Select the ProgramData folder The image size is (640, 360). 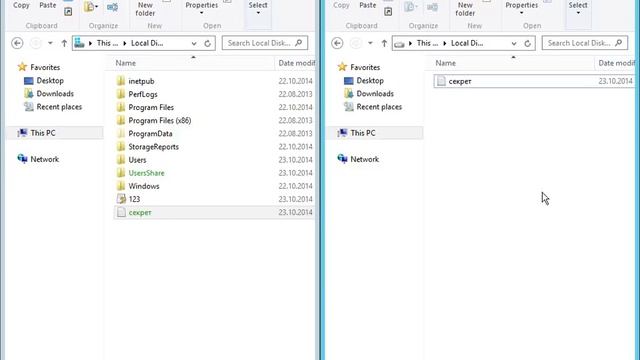(150, 133)
